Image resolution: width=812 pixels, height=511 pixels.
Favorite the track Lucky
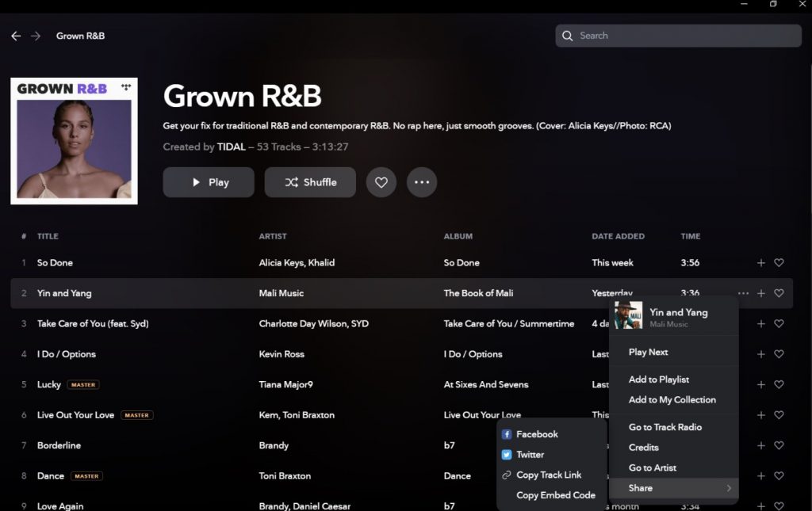(779, 385)
